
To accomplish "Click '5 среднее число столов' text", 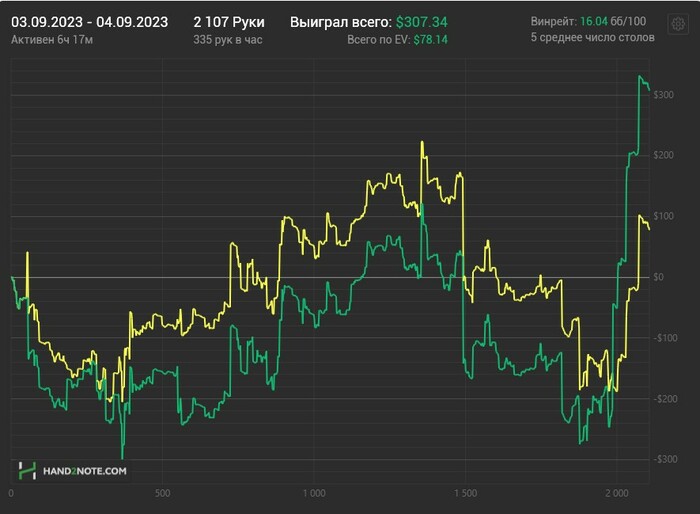I will coord(592,38).
